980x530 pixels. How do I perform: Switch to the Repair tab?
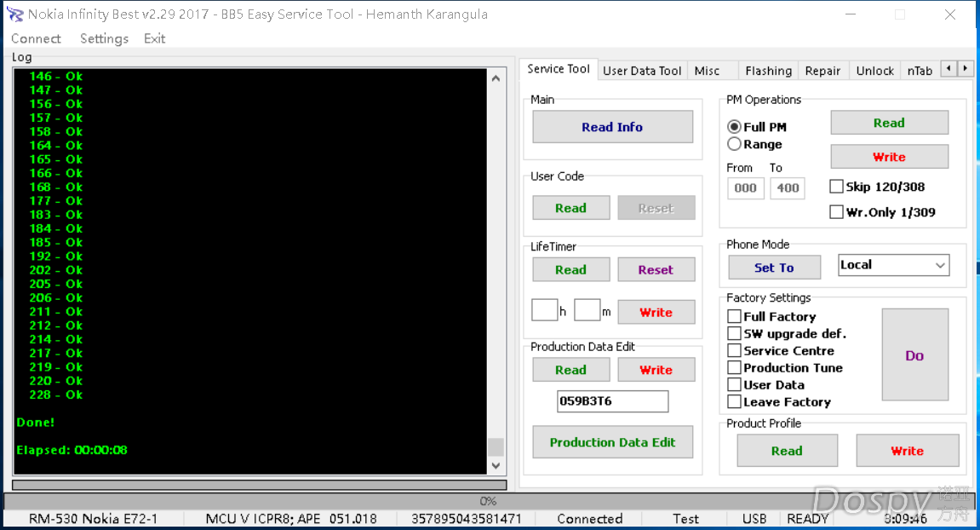coord(822,71)
